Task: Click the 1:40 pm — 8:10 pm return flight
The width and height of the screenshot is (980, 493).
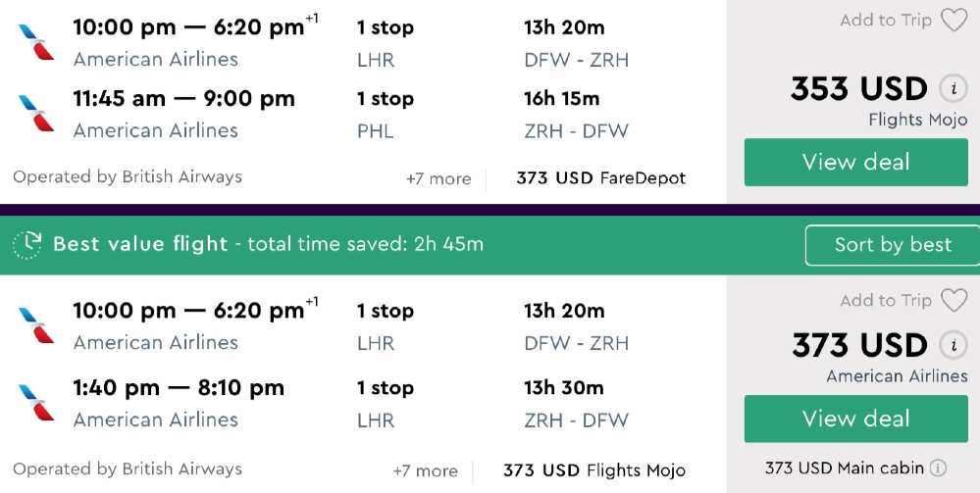Action: click(x=179, y=388)
